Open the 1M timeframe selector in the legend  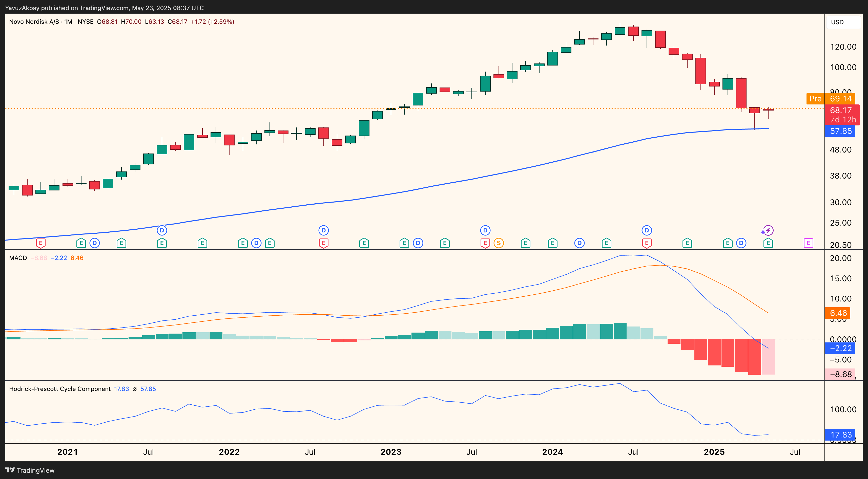(x=68, y=21)
